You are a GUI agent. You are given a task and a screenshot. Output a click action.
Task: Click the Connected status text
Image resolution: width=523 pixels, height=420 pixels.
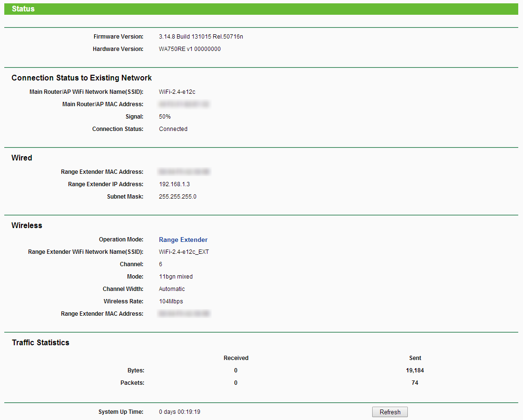click(x=173, y=129)
